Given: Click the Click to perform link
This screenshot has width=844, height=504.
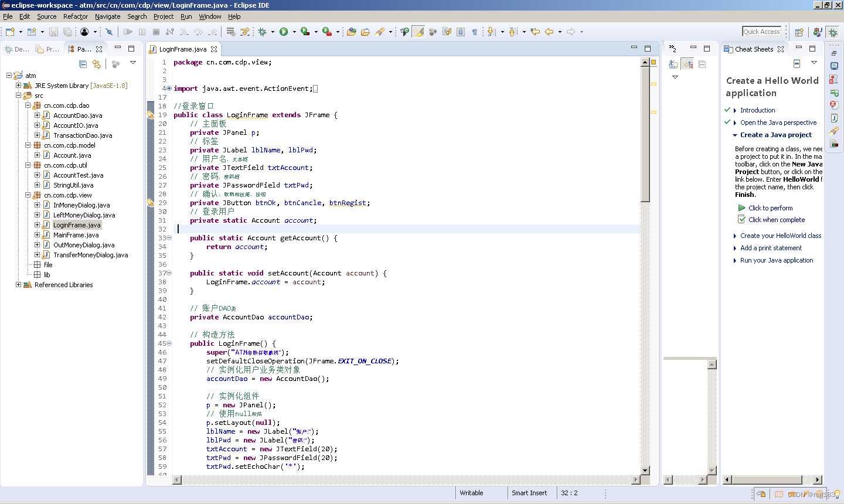Looking at the screenshot, I should (x=770, y=208).
